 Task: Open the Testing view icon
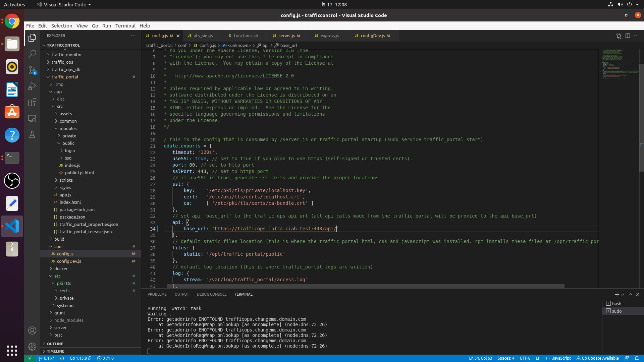tap(32, 134)
